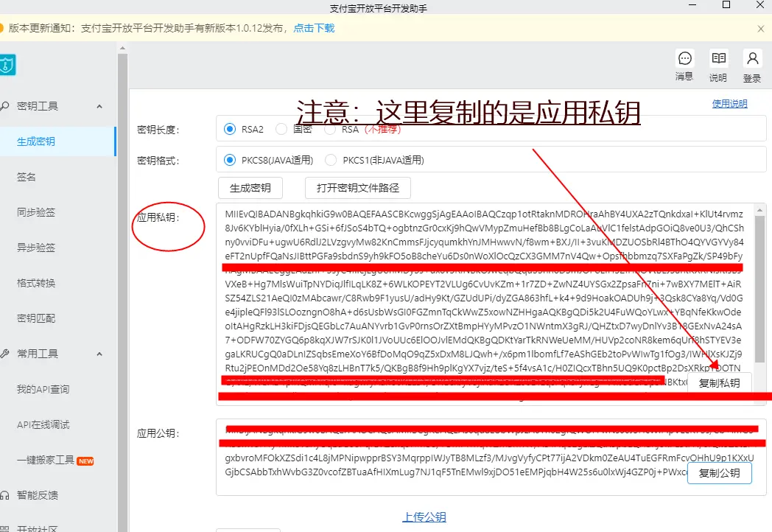
Task: Choose PKCS8(JAVA适用) key format
Action: (x=230, y=160)
